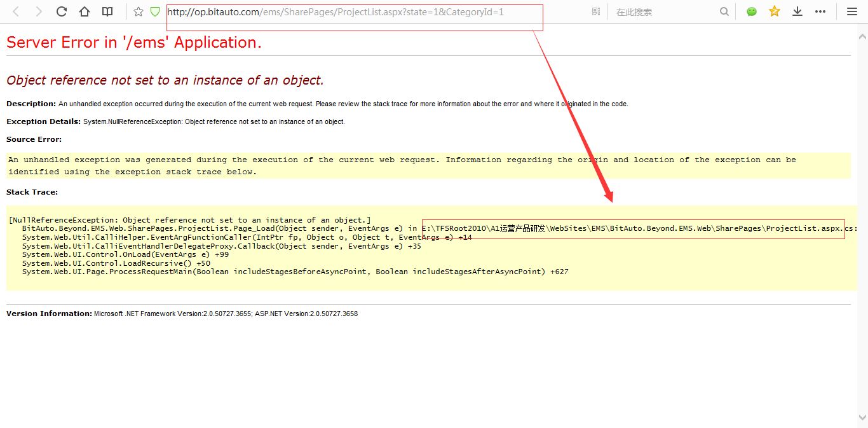Open the green WeChat extension icon
Screen dimensions: 868x428
(752, 11)
